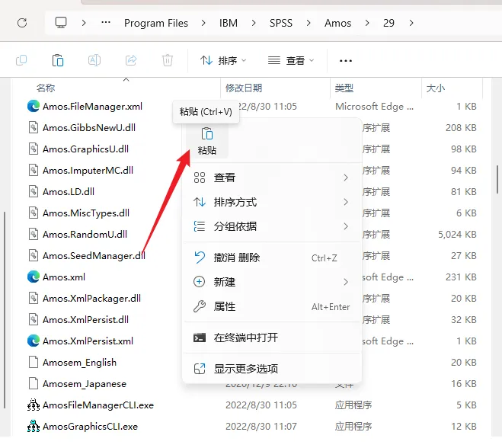502x448 pixels.
Task: Open the 查看 submenu in context menu
Action: pos(271,178)
